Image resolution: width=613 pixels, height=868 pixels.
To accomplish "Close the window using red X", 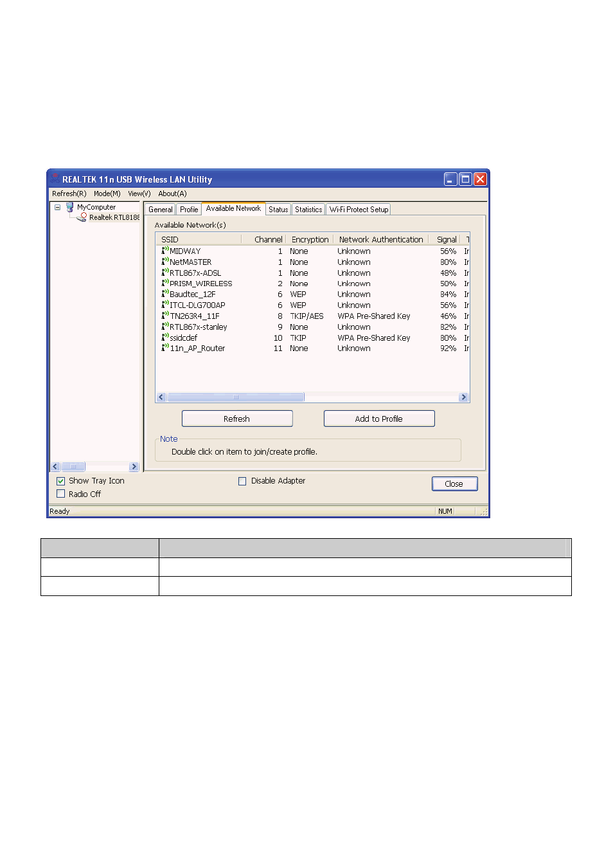I will [x=480, y=179].
